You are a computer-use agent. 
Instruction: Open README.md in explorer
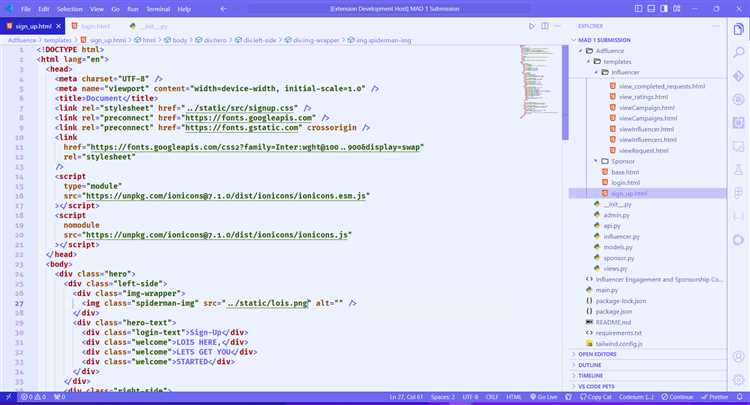coord(613,322)
